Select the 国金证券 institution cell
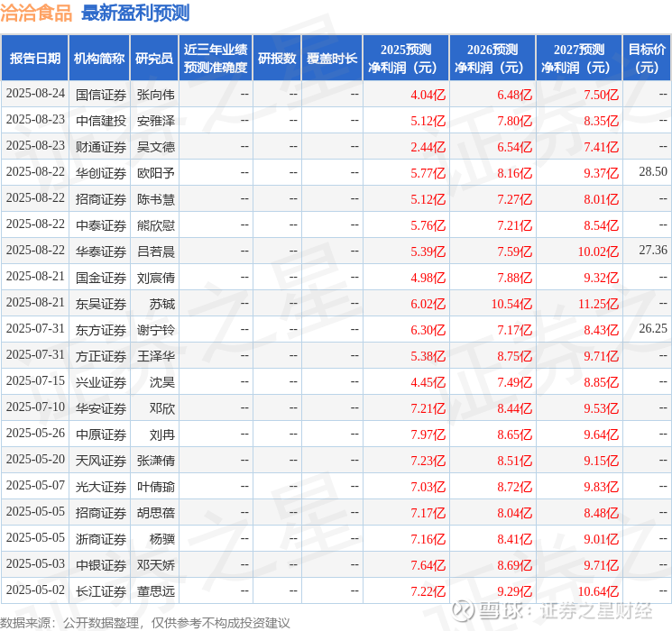 [101, 278]
